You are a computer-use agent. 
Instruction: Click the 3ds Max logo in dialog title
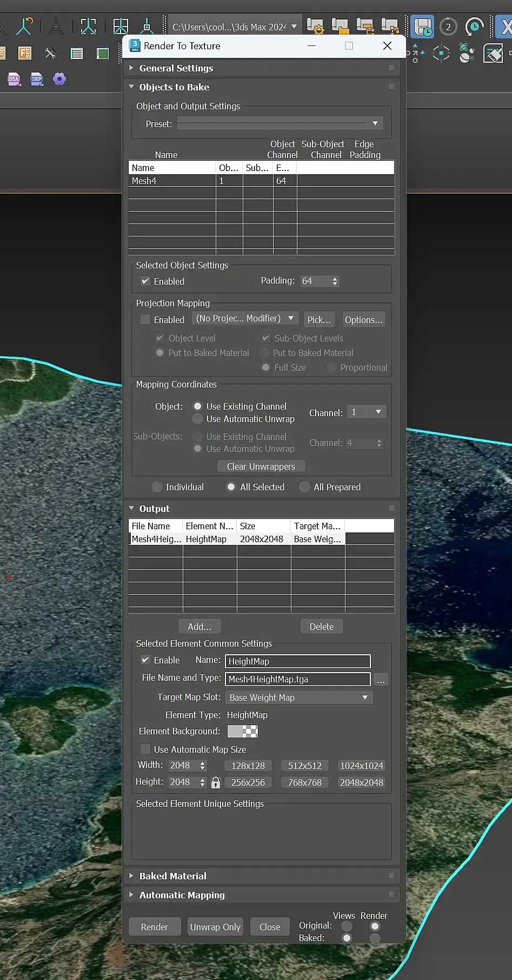[x=135, y=46]
